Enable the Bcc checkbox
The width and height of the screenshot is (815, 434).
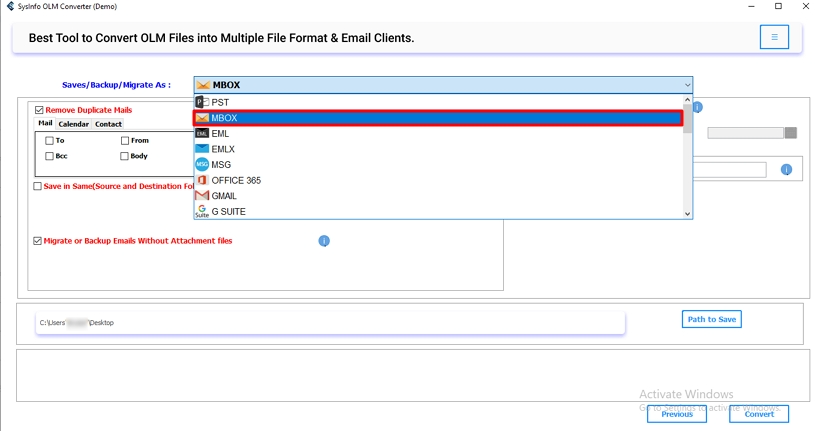(x=49, y=156)
